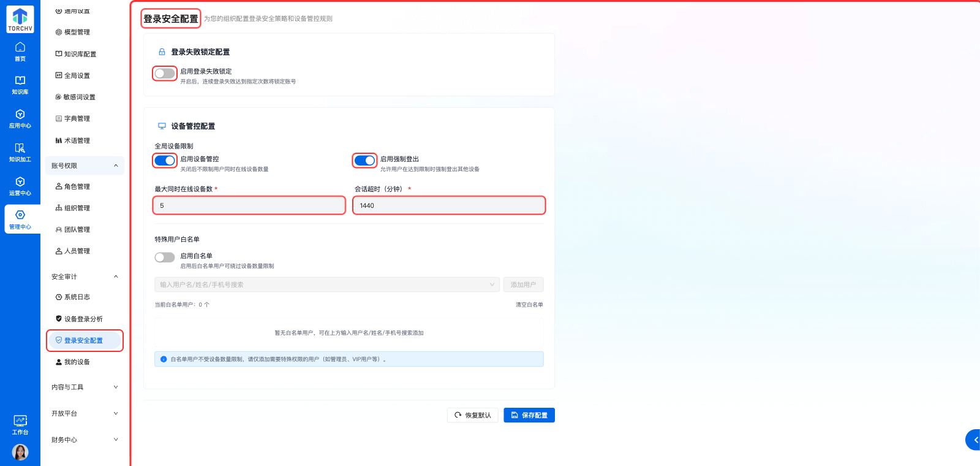Open 工作台 at bottom rail

pyautogui.click(x=20, y=424)
